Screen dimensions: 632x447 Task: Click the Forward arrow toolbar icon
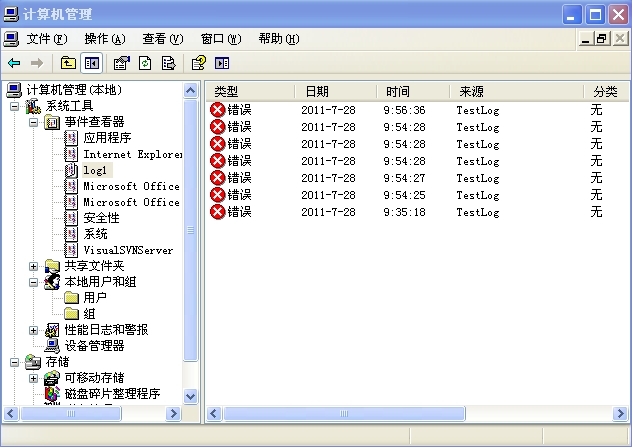37,63
